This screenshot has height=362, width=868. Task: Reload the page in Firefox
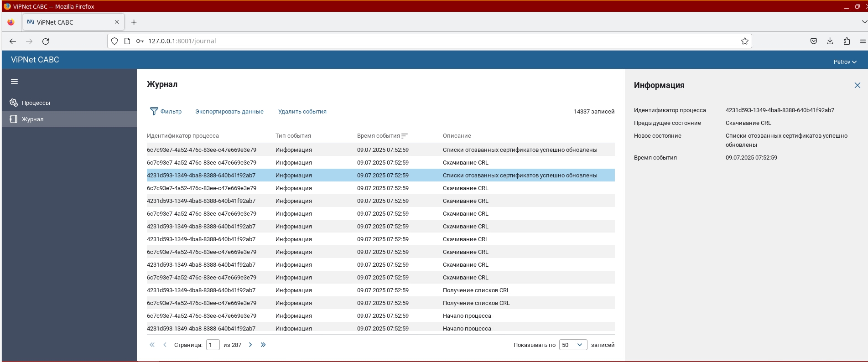[x=46, y=41]
